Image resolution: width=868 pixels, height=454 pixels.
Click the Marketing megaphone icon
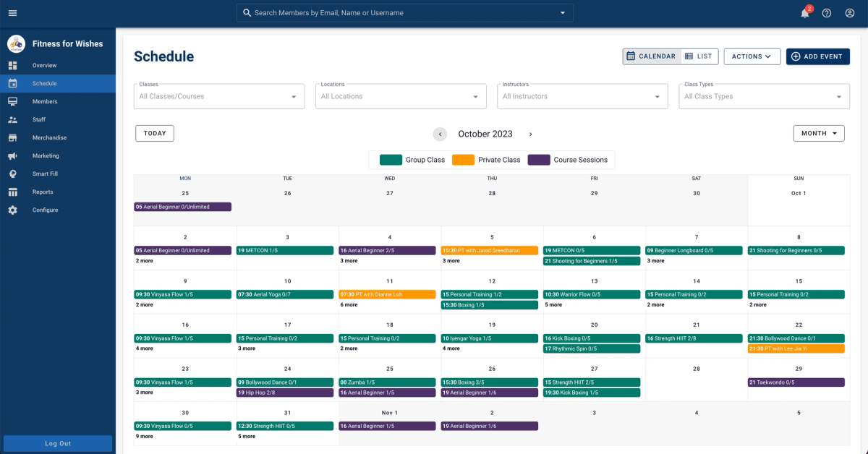[12, 155]
